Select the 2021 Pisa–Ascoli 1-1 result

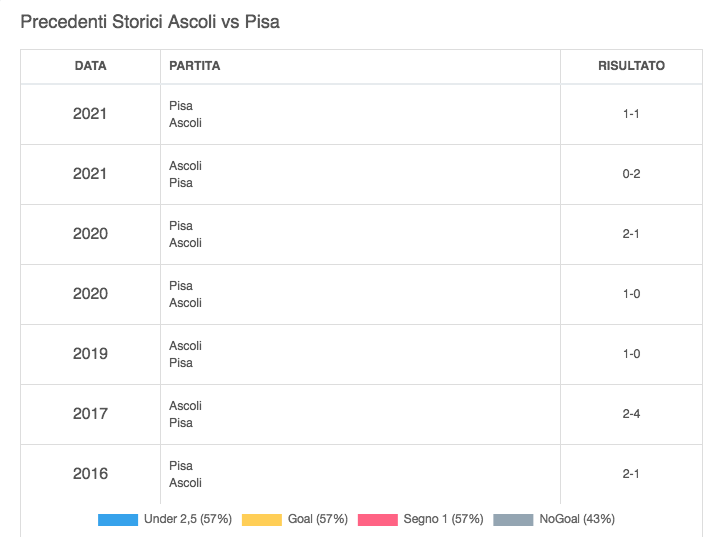[x=631, y=114]
